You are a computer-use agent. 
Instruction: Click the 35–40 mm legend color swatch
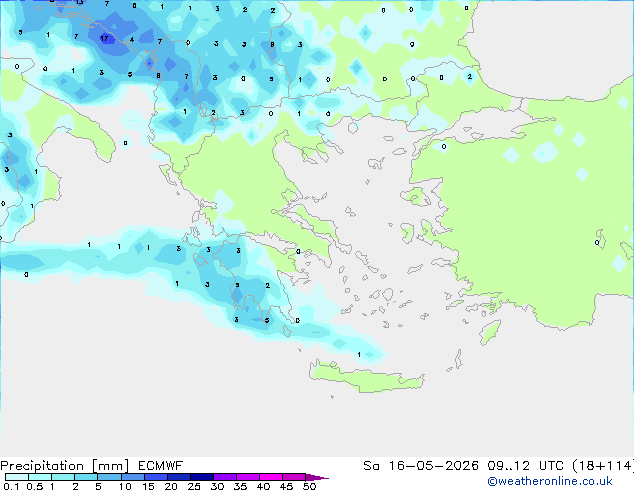248,477
